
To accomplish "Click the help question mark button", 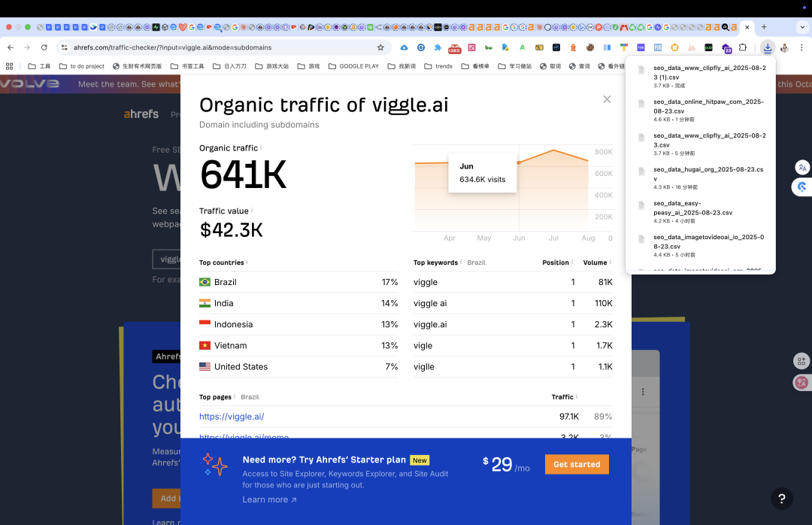I will (782, 499).
